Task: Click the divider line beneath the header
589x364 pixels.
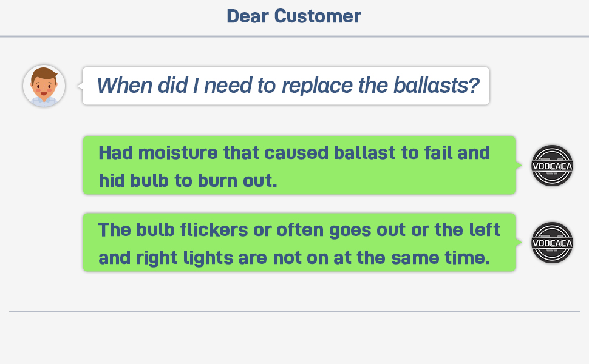Action: tap(294, 36)
